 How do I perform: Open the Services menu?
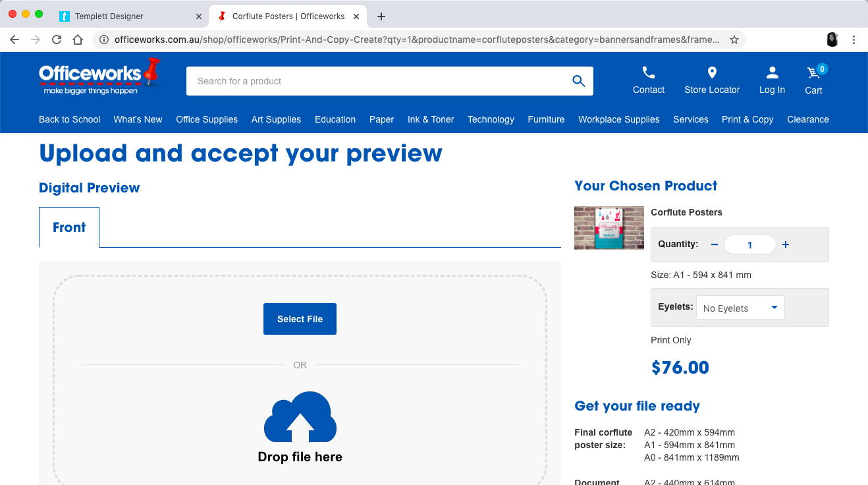691,119
